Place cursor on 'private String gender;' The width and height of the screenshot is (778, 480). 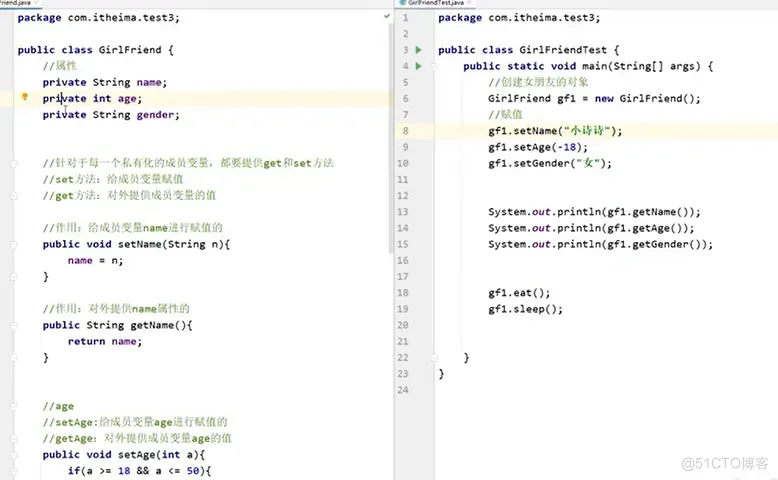point(111,115)
